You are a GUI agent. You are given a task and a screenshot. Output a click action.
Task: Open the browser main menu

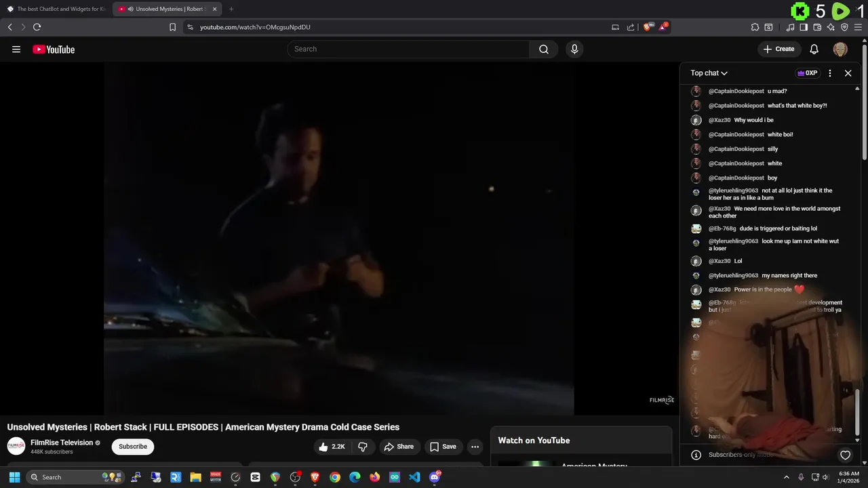click(x=859, y=27)
